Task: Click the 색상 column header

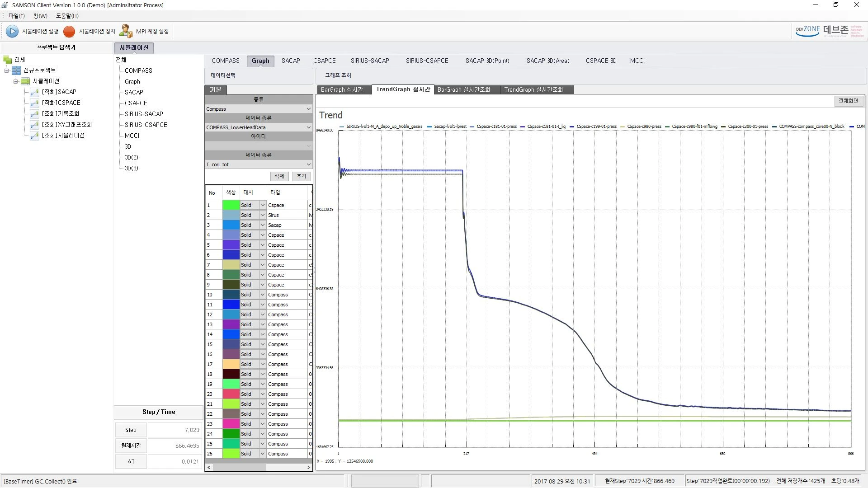Action: click(x=231, y=192)
